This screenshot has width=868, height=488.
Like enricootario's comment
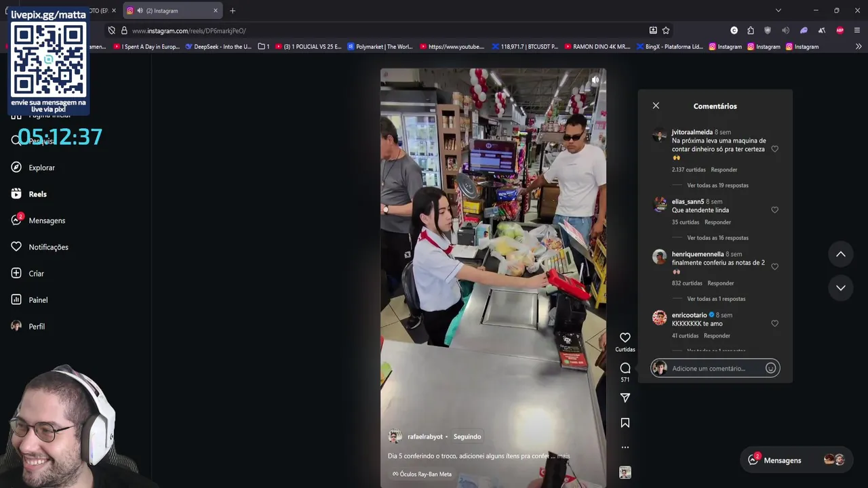click(774, 323)
